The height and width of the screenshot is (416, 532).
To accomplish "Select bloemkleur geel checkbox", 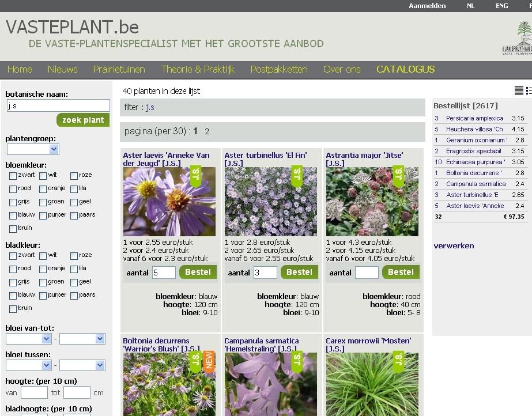I will pyautogui.click(x=74, y=202).
